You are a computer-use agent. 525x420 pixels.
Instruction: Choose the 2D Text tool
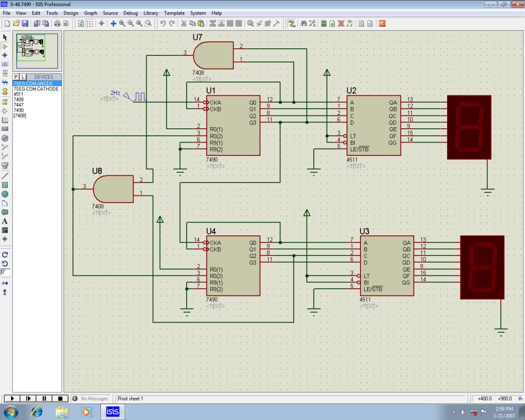point(5,221)
